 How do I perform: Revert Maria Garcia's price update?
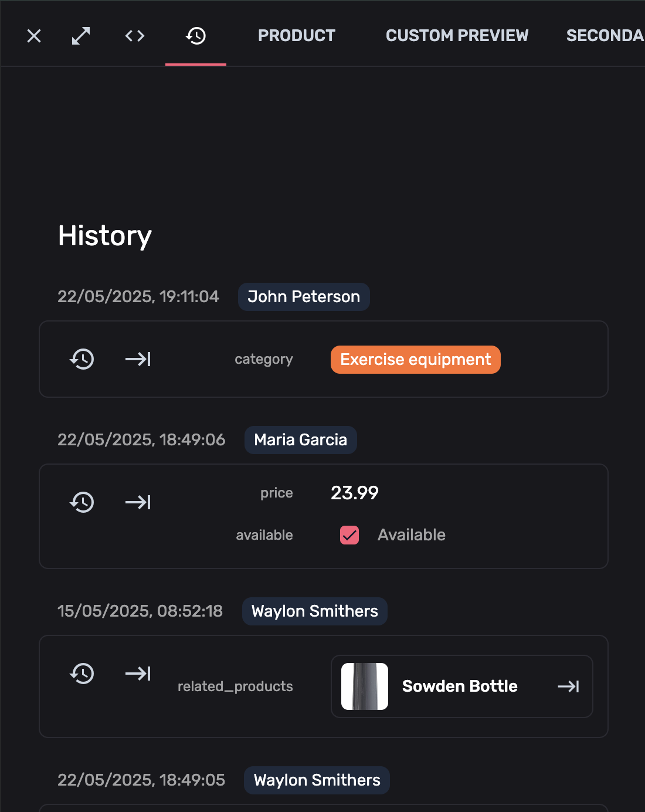pos(82,502)
